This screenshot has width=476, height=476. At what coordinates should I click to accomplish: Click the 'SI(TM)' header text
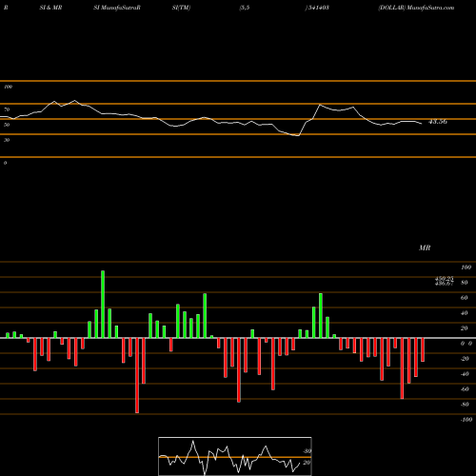pos(181,8)
